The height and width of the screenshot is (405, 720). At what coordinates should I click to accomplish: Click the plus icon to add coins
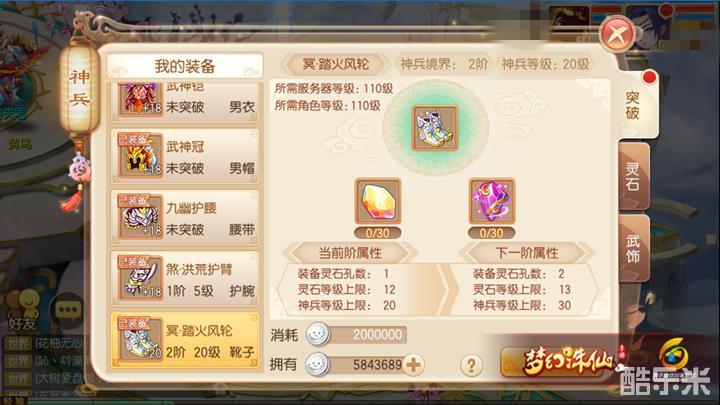413,365
